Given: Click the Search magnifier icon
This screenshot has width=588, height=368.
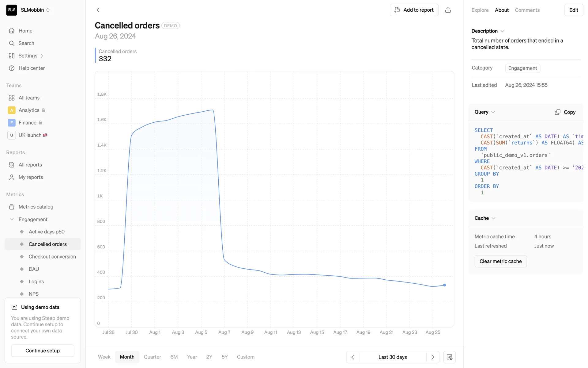Looking at the screenshot, I should click(x=12, y=43).
